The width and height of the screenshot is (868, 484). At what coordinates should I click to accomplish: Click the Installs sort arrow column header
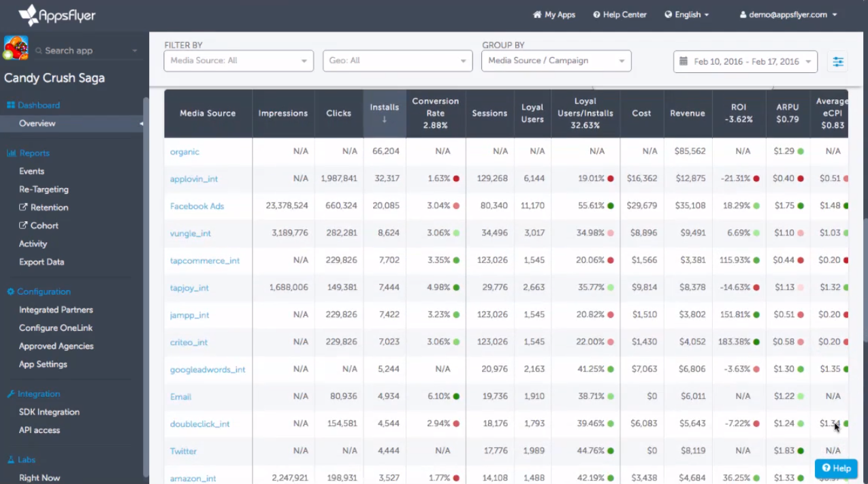tap(385, 113)
